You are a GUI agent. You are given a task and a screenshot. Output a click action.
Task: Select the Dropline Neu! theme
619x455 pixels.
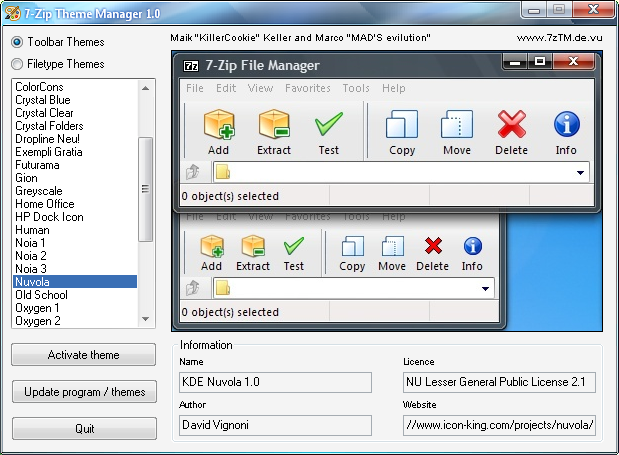click(75, 139)
